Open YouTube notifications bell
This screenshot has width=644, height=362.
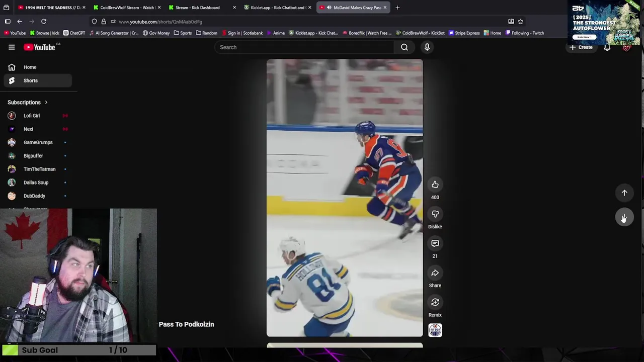click(x=607, y=47)
